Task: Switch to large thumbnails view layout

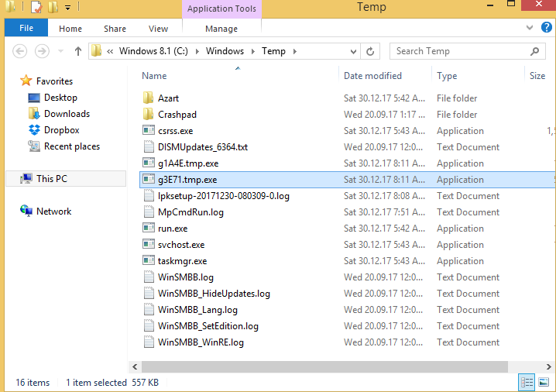Action: click(544, 383)
